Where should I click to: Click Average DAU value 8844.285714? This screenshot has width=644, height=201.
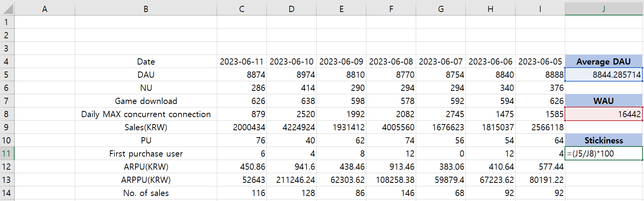(604, 75)
